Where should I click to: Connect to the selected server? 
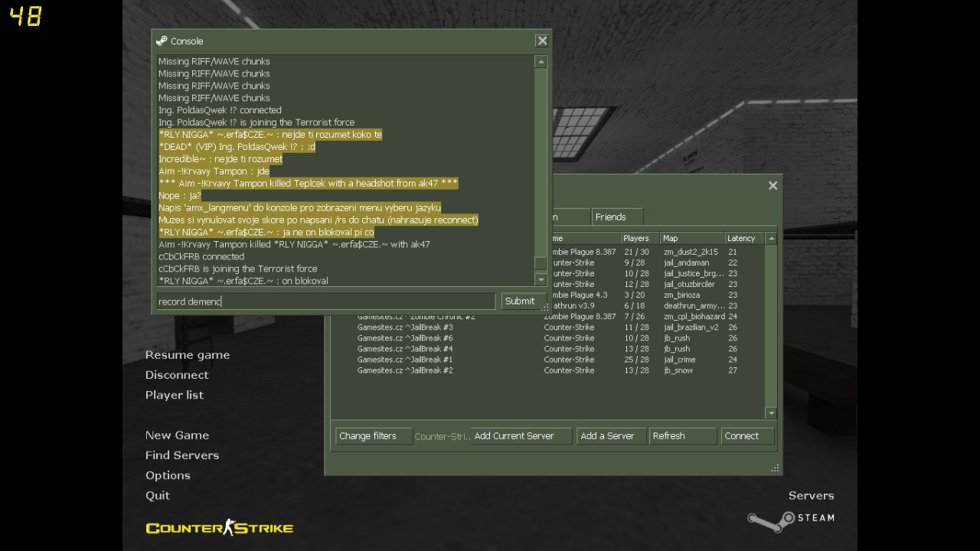point(747,436)
